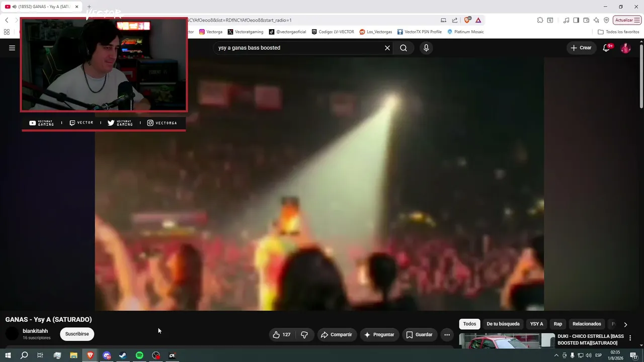This screenshot has width=644, height=362.
Task: Open the Brave VPN shield icon
Action: tap(606, 20)
